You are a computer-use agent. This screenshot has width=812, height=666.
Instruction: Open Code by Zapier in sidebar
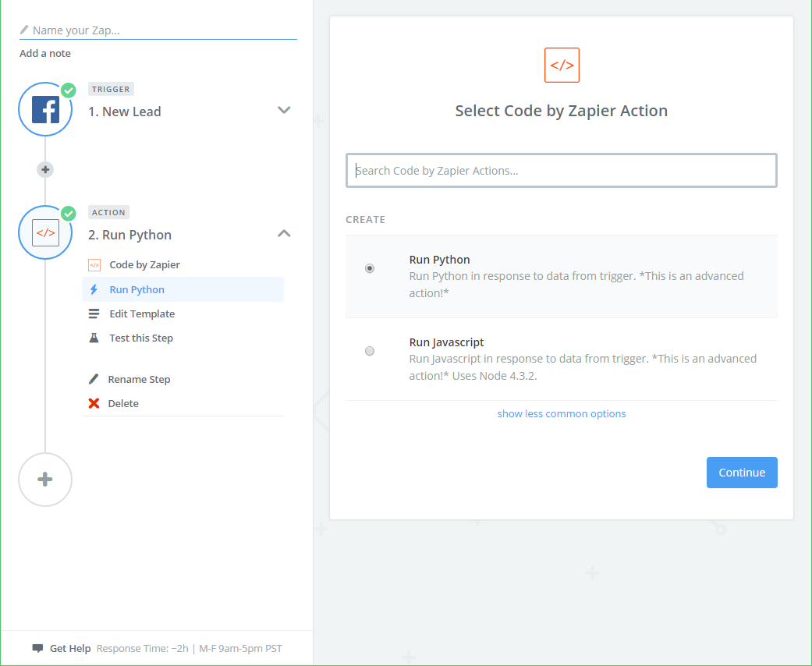pos(144,264)
